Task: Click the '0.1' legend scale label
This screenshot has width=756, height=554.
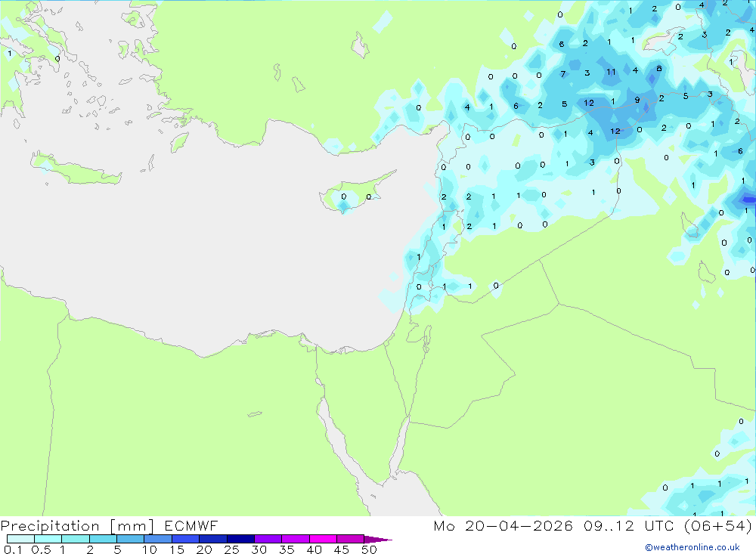Action: pos(13,549)
